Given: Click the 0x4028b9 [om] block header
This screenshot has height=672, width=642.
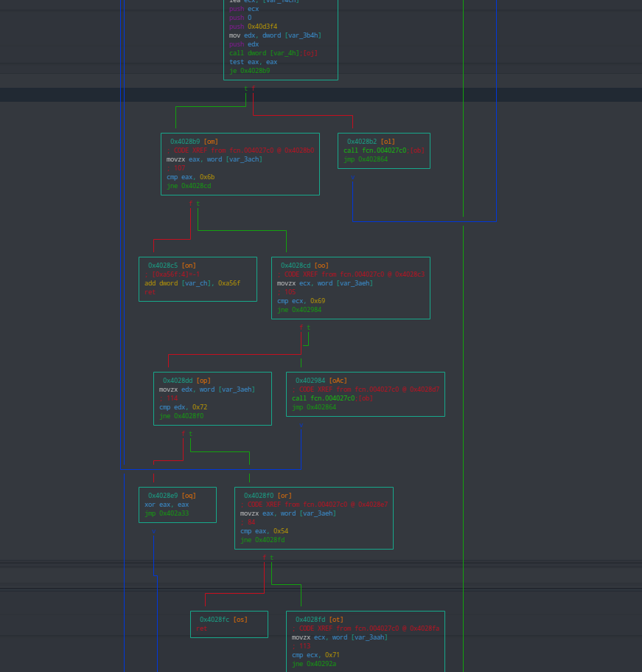Looking at the screenshot, I should [194, 142].
